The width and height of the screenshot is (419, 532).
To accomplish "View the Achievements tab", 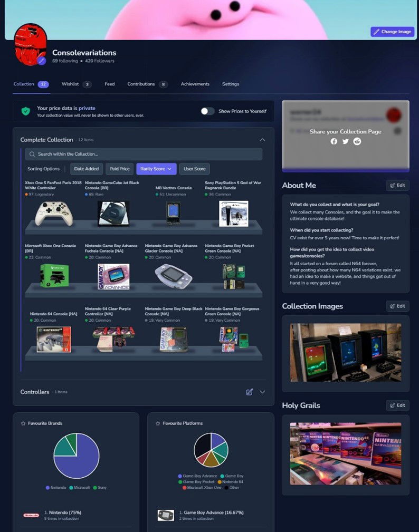I will click(x=195, y=84).
